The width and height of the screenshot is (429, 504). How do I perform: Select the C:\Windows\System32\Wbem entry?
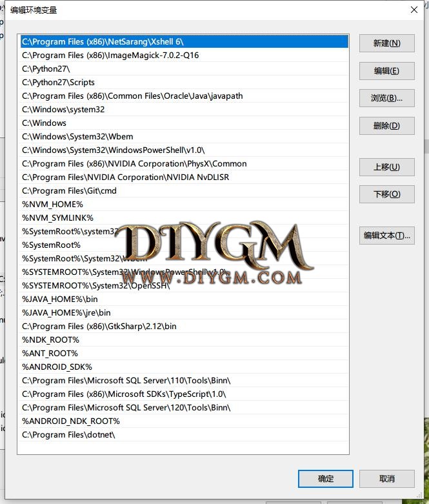(x=185, y=137)
